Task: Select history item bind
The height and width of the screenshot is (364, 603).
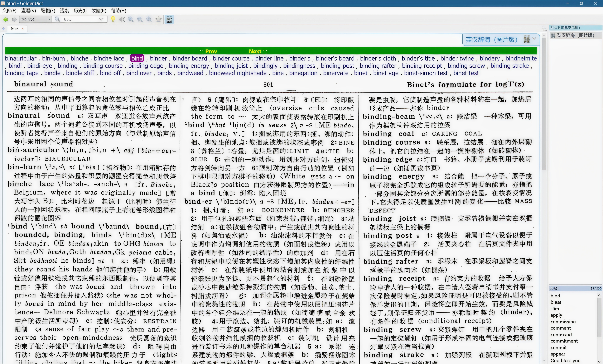Action: tap(555, 296)
